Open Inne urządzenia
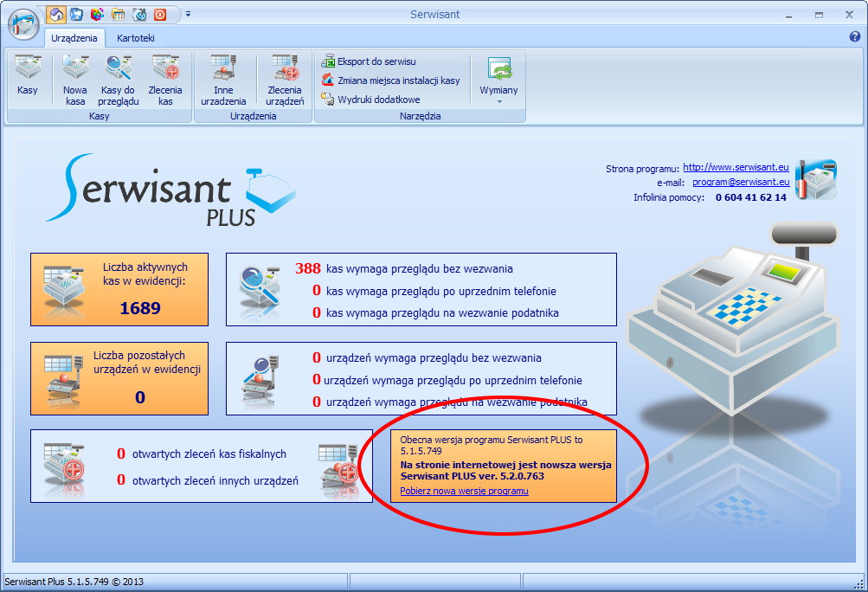 pyautogui.click(x=223, y=80)
